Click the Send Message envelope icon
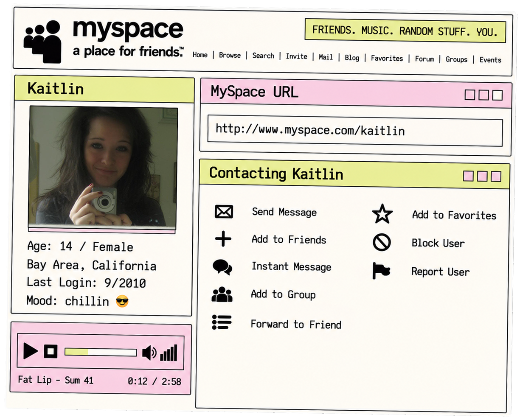Image resolution: width=520 pixels, height=420 pixels. pos(224,211)
